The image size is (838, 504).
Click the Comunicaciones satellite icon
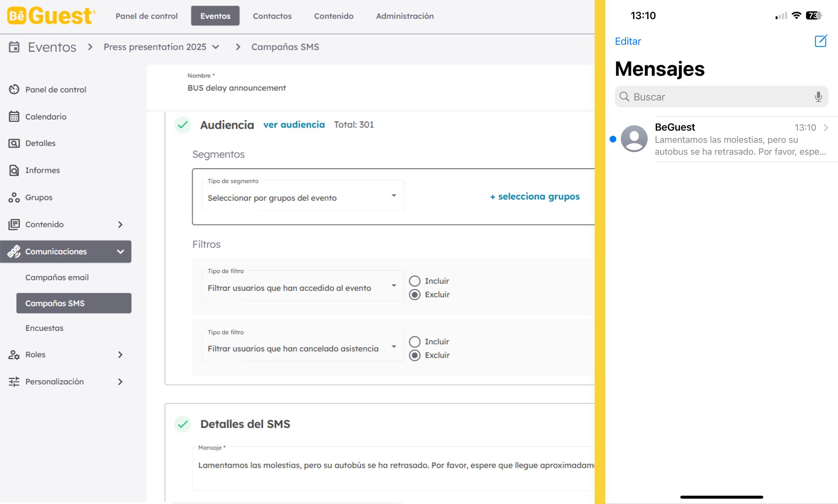(x=14, y=251)
